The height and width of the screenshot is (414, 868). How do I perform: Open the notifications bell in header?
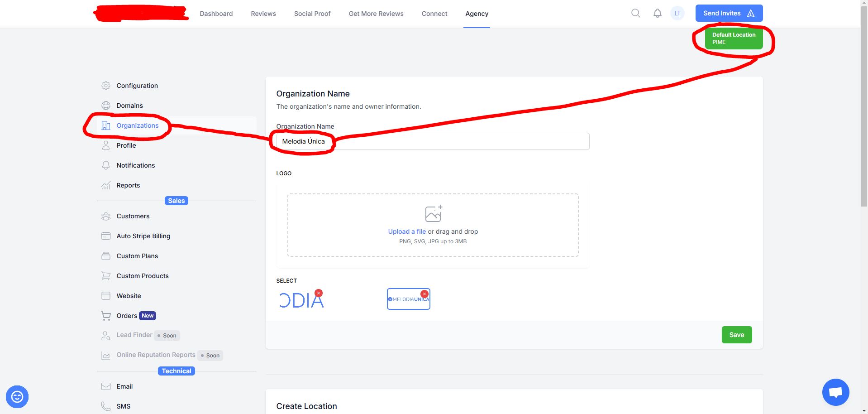click(x=657, y=13)
